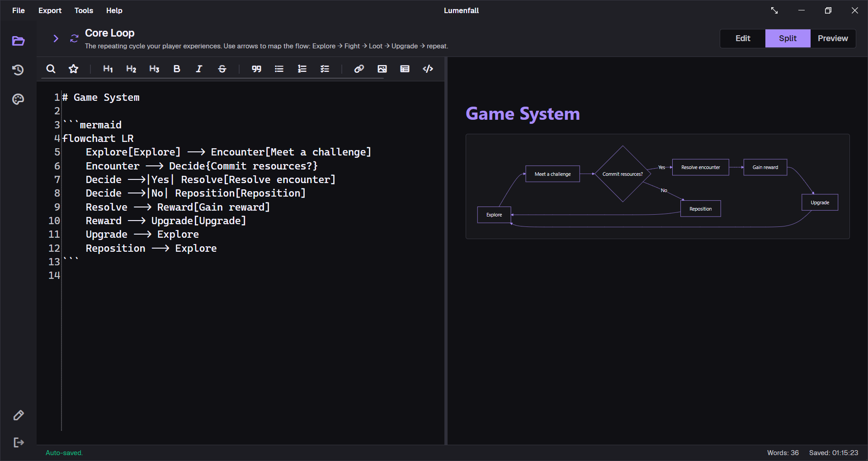Viewport: 868px width, 461px height.
Task: Click the refresh loop icon beside Core Loop
Action: coord(74,38)
